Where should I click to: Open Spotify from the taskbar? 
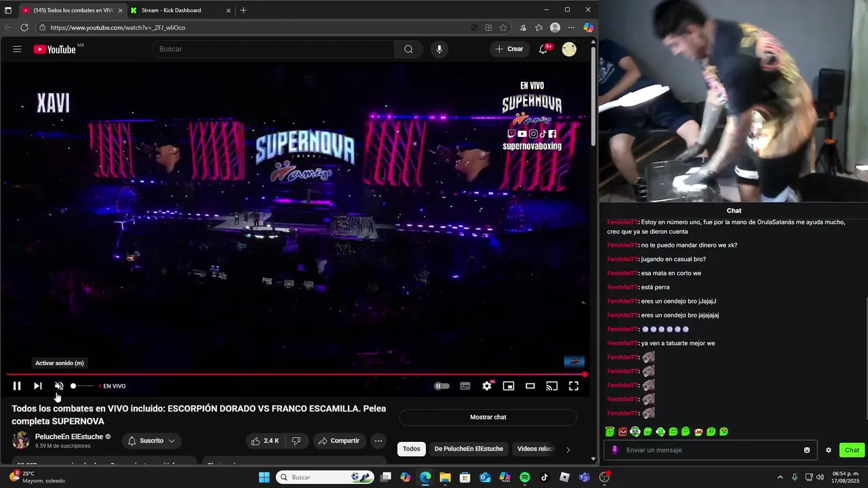(525, 477)
